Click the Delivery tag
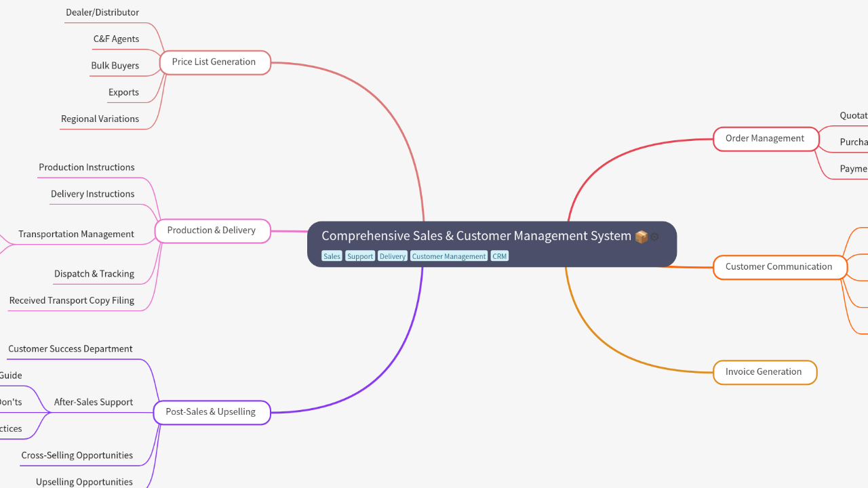 tap(392, 256)
